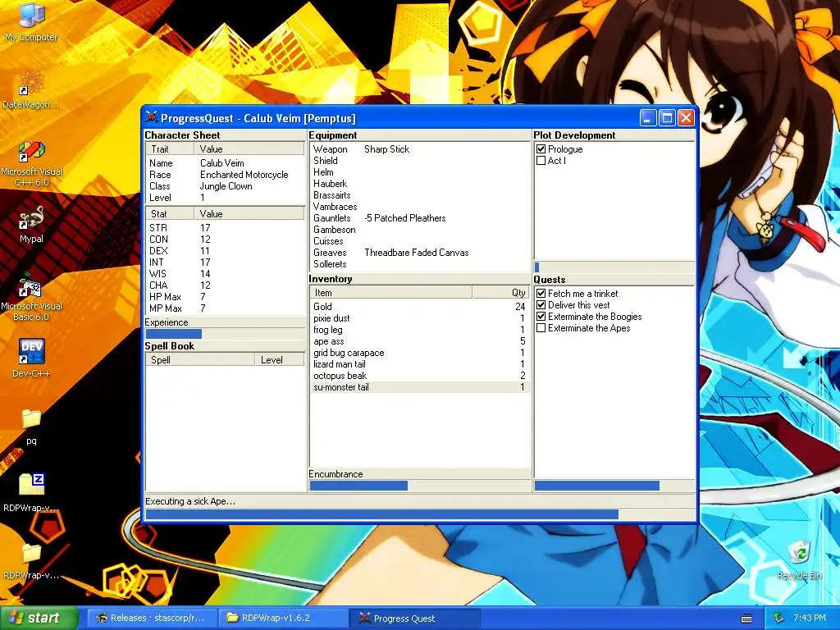Screen dimensions: 840x630
Task: Launch the Mypal browser shortcut
Action: pyautogui.click(x=31, y=225)
